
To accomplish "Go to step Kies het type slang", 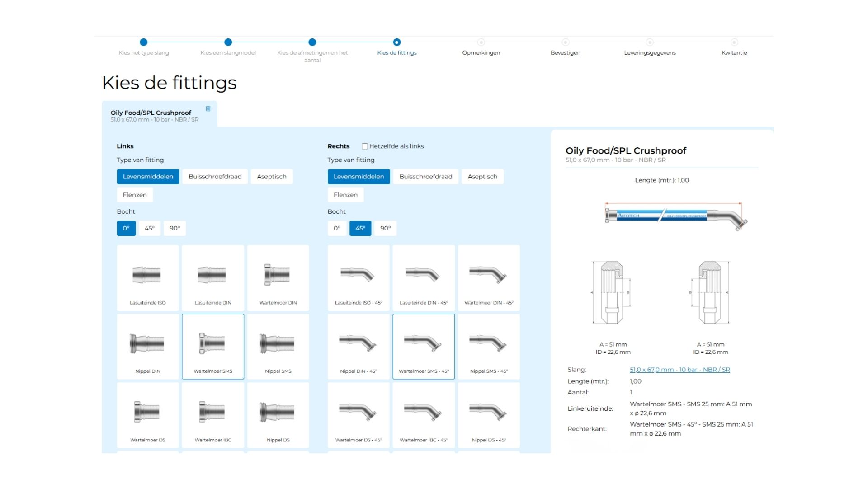I will 144,47.
